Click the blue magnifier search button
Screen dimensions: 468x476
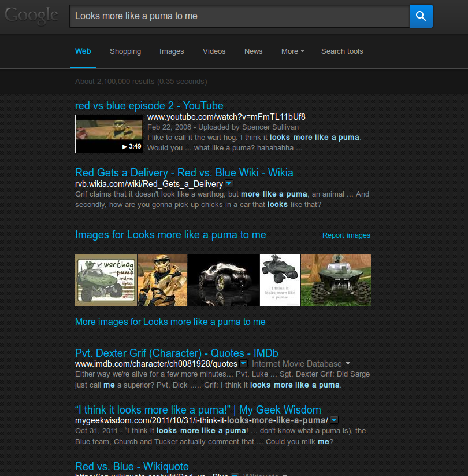tap(421, 16)
